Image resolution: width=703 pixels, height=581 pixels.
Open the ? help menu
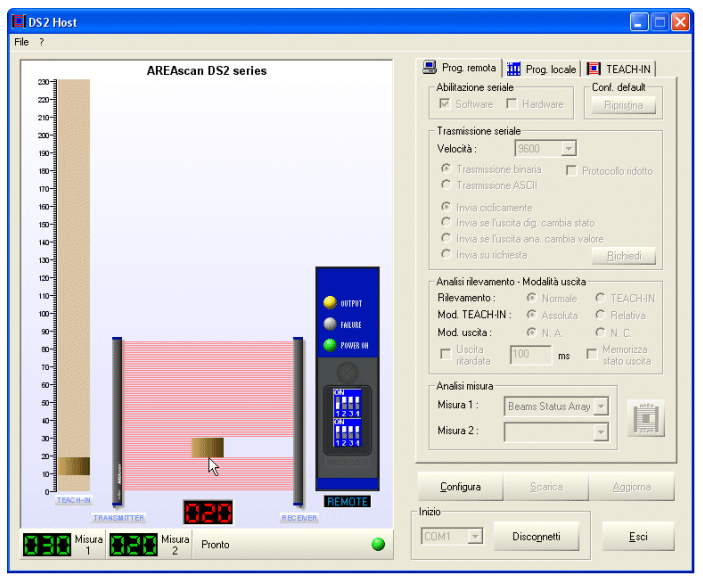[42, 42]
